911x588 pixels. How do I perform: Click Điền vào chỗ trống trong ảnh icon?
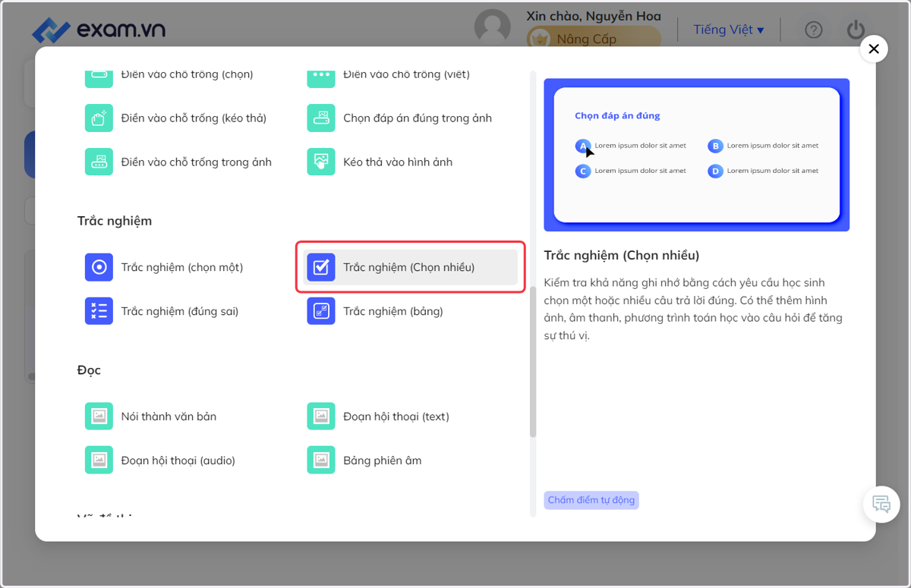[x=99, y=162]
